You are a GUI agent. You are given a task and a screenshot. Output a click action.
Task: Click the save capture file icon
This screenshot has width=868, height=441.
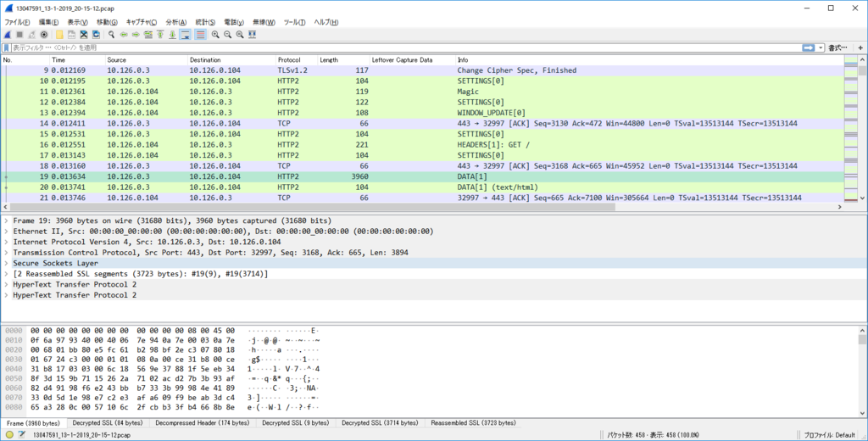(71, 35)
